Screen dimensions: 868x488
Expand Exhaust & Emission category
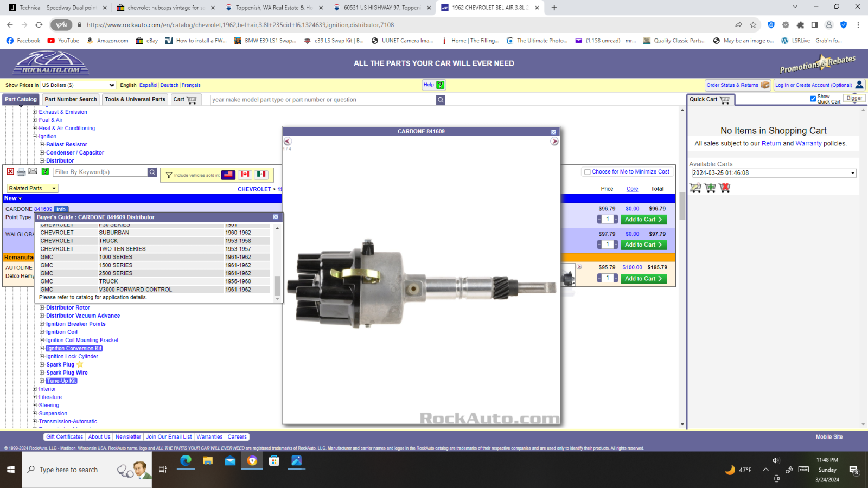(x=35, y=112)
